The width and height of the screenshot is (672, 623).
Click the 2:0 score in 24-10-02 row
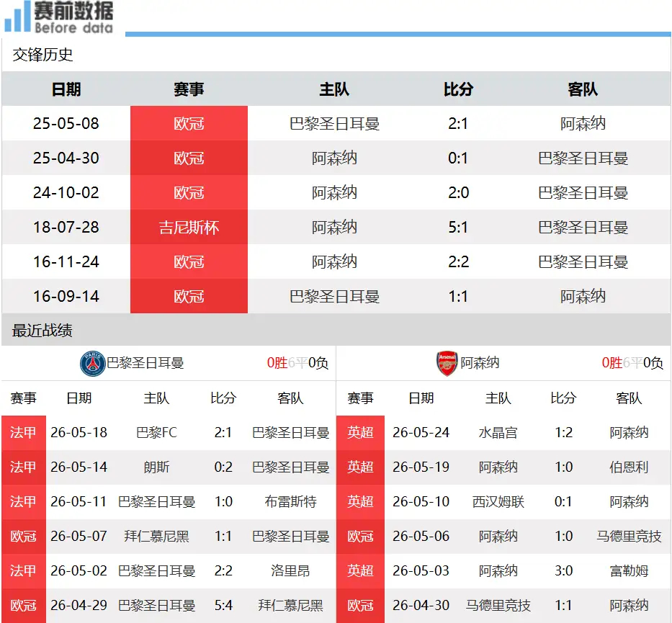458,192
